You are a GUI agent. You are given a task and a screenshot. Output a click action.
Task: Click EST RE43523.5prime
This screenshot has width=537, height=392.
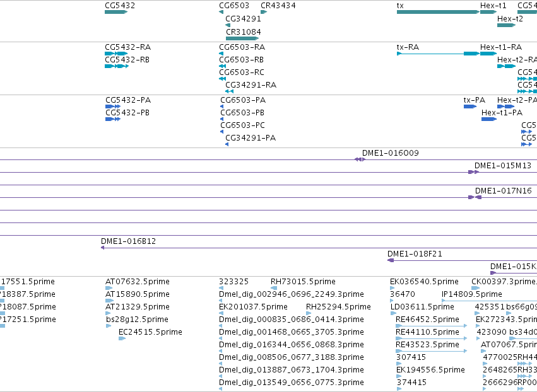click(427, 345)
